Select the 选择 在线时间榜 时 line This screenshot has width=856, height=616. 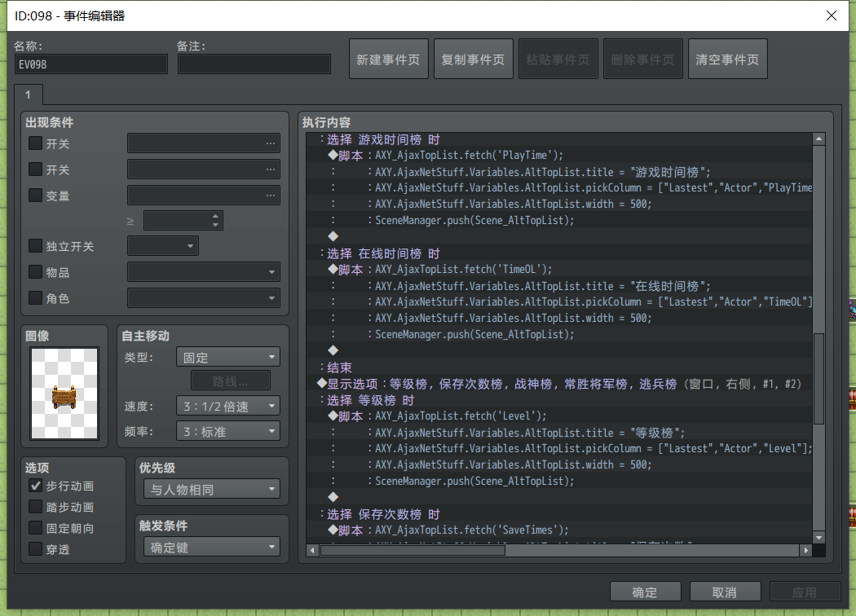click(x=559, y=253)
